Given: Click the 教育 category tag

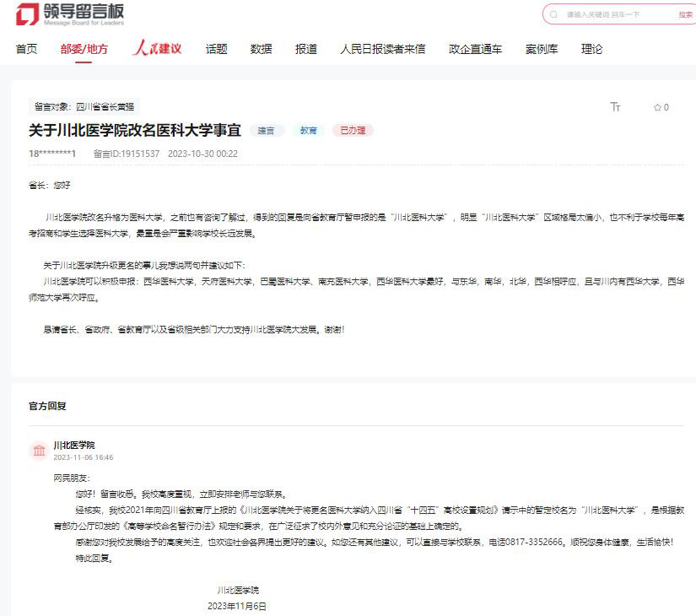Looking at the screenshot, I should point(307,131).
